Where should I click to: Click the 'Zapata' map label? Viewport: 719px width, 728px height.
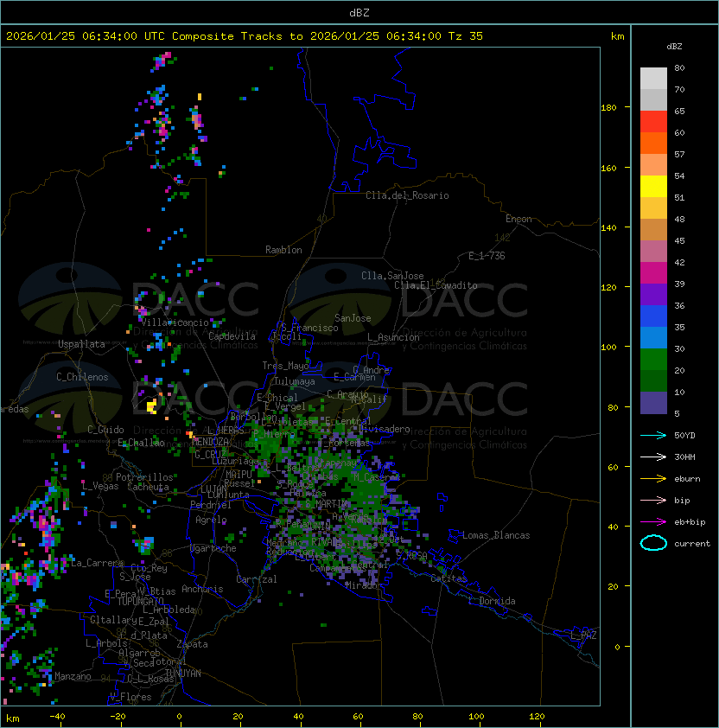(192, 644)
